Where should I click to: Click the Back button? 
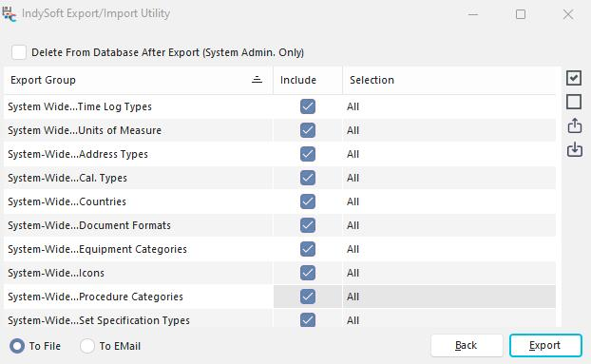467,345
